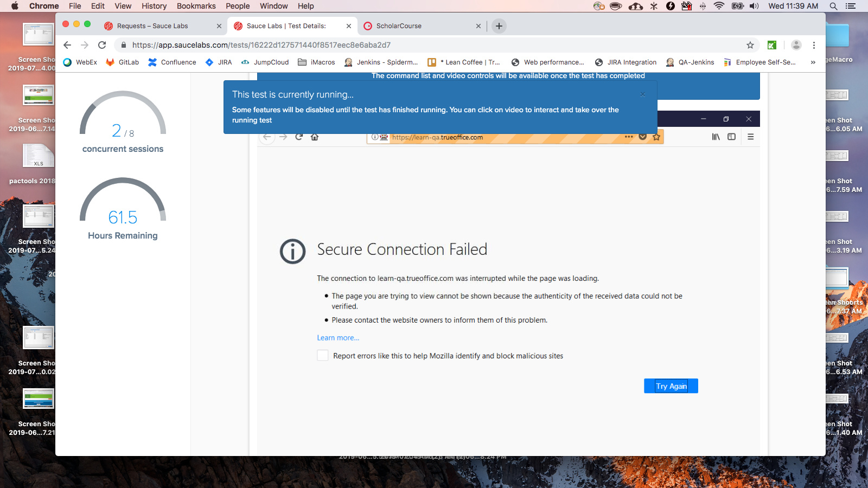Viewport: 868px width, 488px height.
Task: Open the People menu
Action: pyautogui.click(x=238, y=6)
